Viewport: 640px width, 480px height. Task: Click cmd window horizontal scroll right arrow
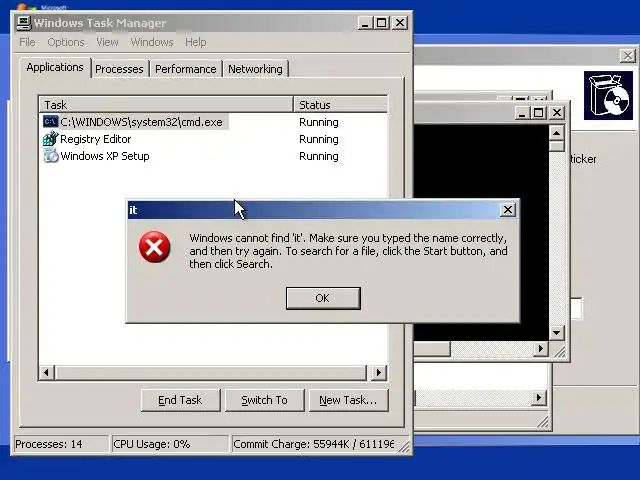pyautogui.click(x=541, y=349)
